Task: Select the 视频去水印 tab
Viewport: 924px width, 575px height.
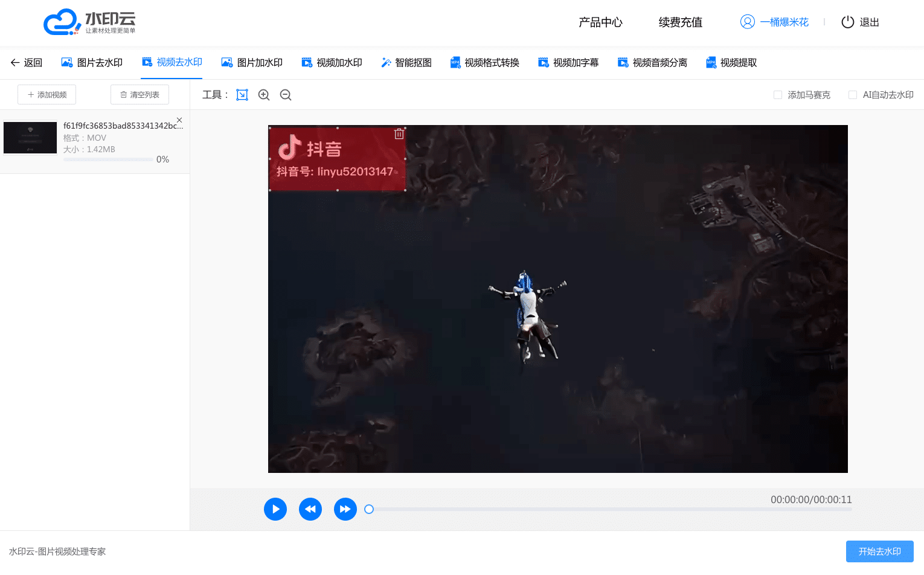Action: (x=172, y=62)
